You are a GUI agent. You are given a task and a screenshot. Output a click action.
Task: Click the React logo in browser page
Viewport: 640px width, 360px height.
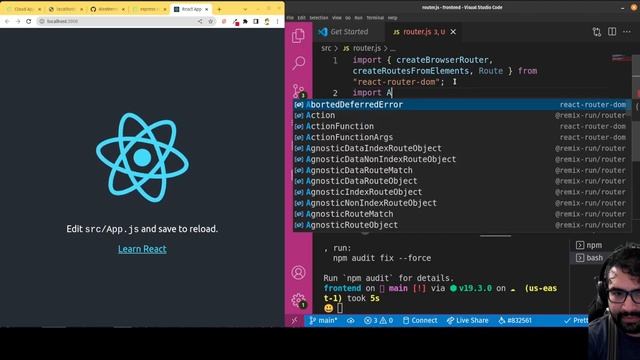[142, 157]
